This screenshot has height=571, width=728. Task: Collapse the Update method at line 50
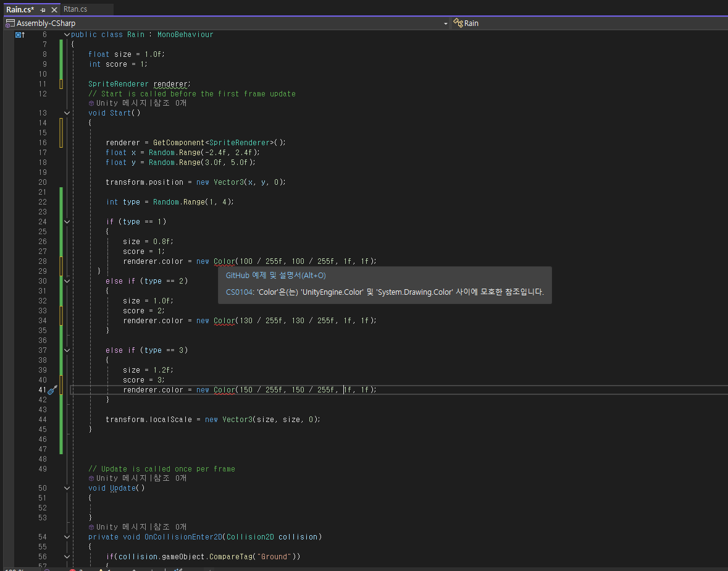[67, 488]
